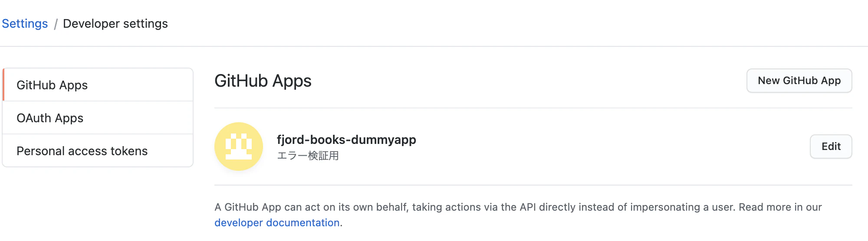This screenshot has width=868, height=241.
Task: Click the New GitHub App button
Action: 799,81
